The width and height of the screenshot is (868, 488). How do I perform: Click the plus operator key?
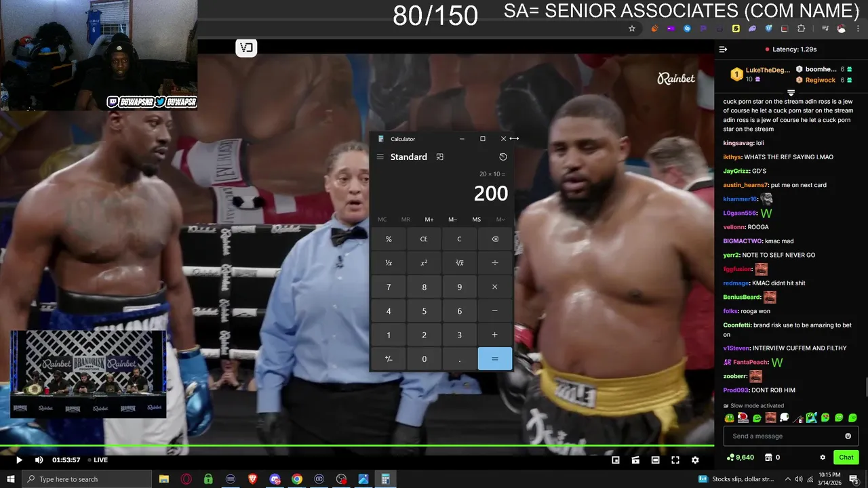[x=494, y=335]
